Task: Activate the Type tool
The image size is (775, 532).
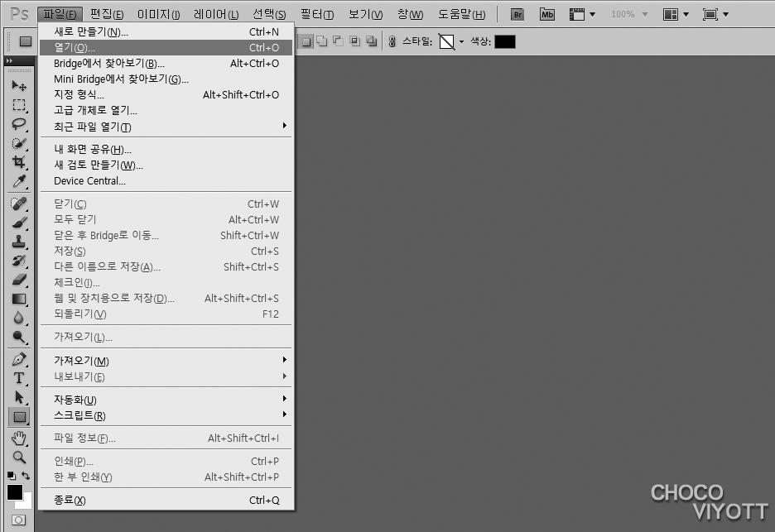Action: pyautogui.click(x=18, y=378)
